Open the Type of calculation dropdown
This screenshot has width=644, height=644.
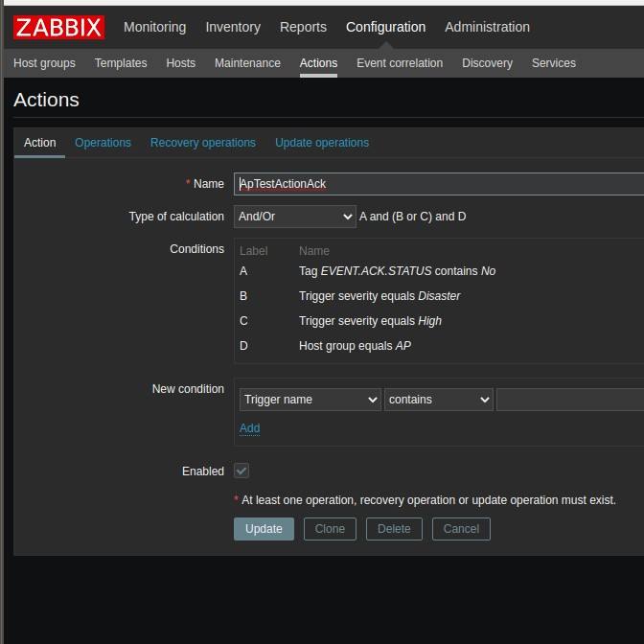click(295, 217)
